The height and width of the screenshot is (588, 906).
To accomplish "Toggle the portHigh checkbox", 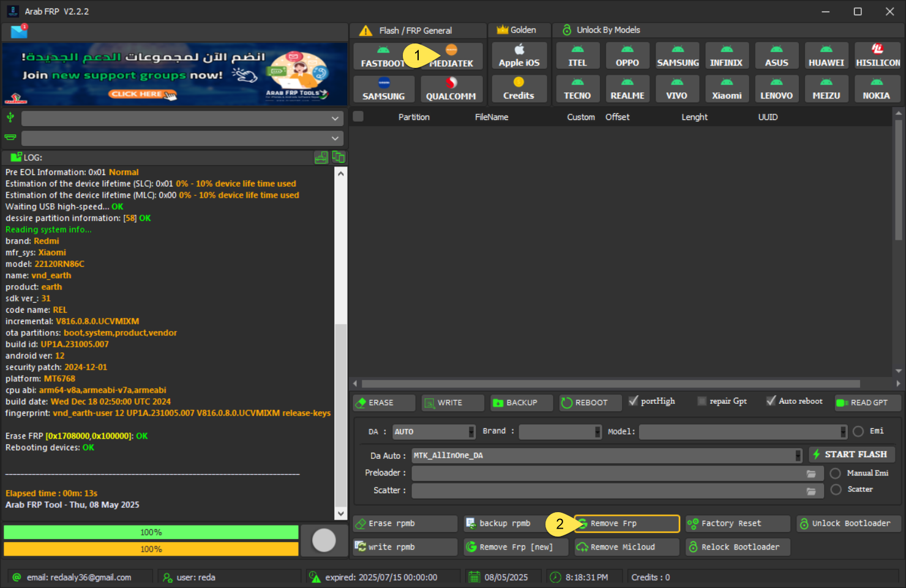I will (634, 401).
